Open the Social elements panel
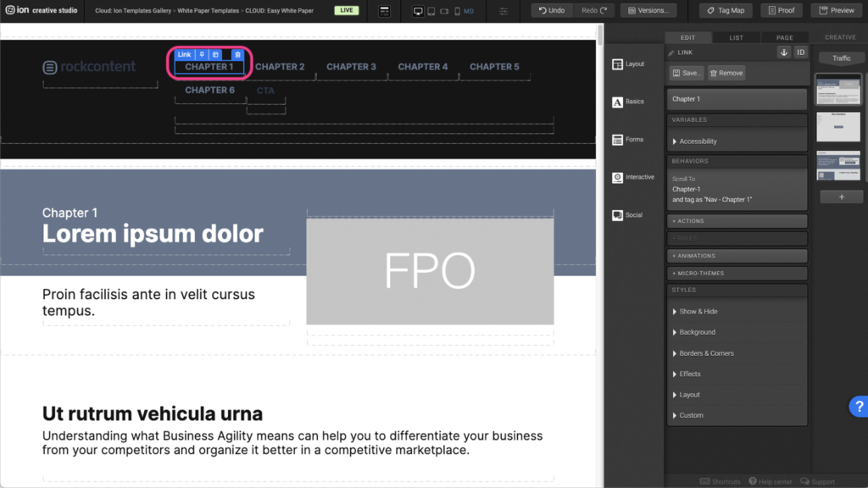 pyautogui.click(x=628, y=215)
